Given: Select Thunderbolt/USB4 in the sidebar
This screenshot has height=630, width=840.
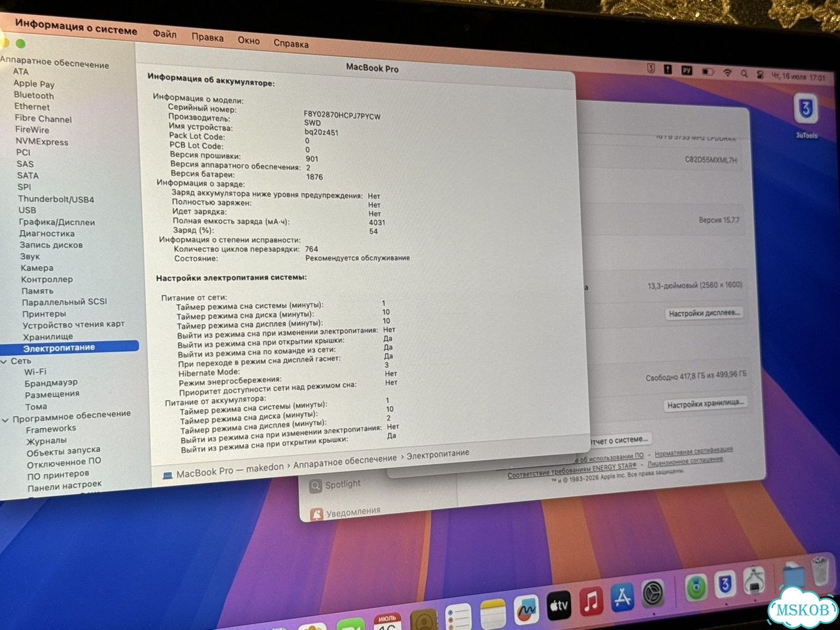Looking at the screenshot, I should pyautogui.click(x=56, y=199).
